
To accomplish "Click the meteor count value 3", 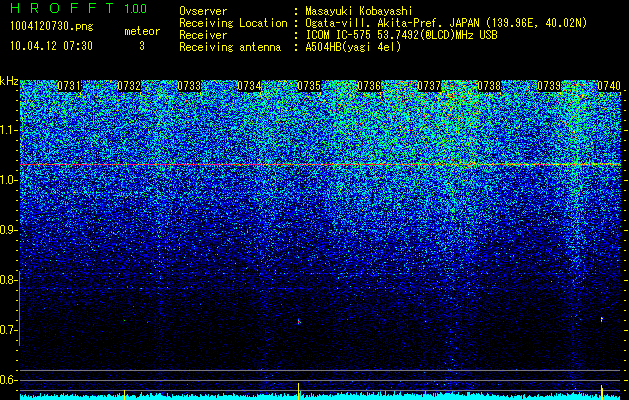I will click(142, 46).
